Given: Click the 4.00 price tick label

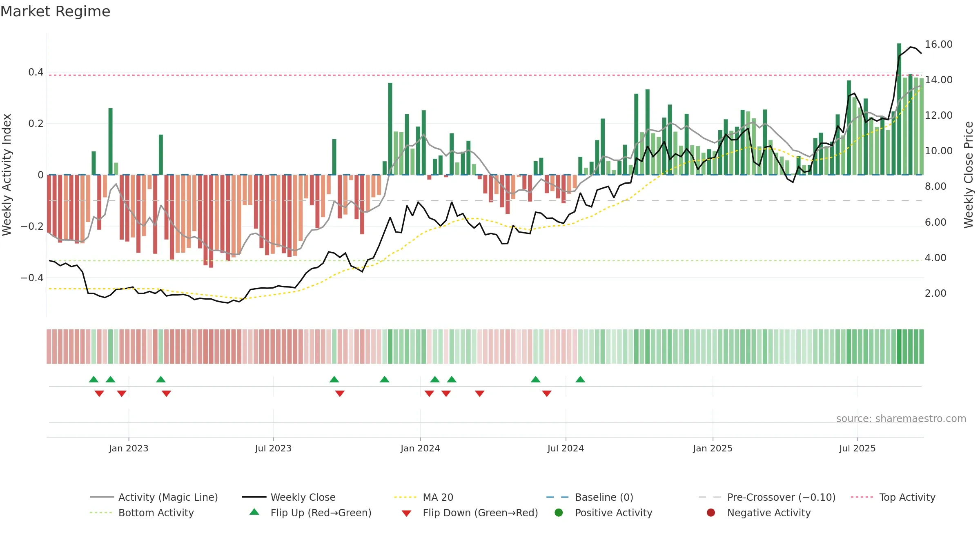Looking at the screenshot, I should click(x=935, y=258).
